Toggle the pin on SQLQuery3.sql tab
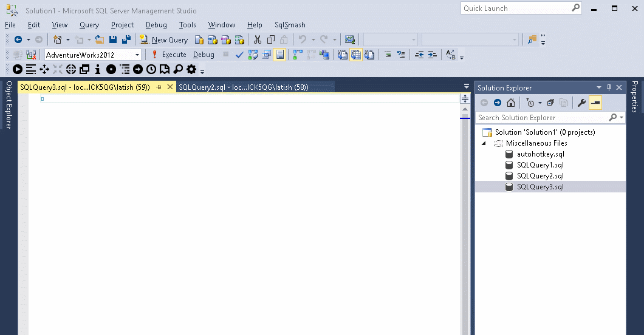The image size is (644, 335). [159, 87]
